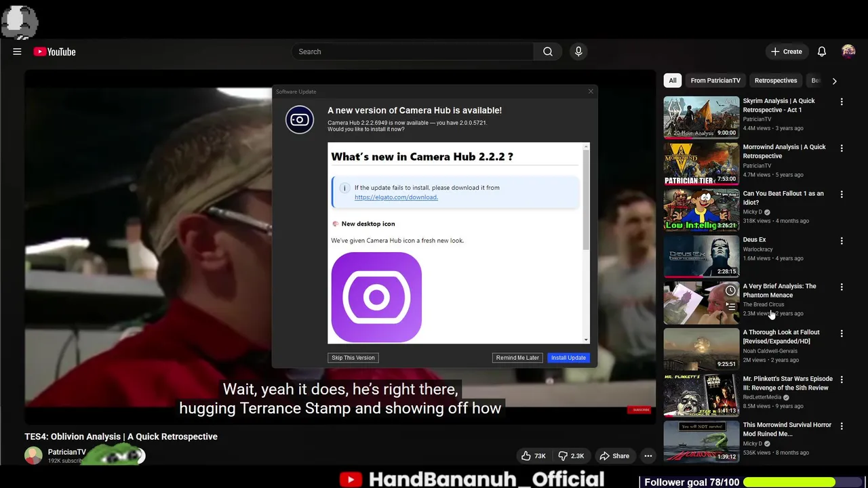
Task: Open the Deus Ex video thumbnail
Action: (701, 256)
